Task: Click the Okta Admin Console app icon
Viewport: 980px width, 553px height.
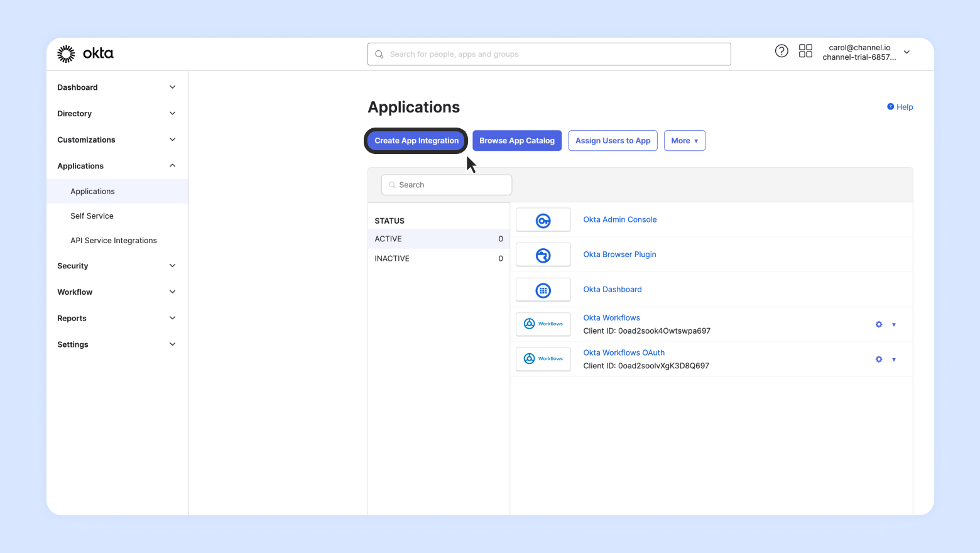Action: [x=543, y=220]
